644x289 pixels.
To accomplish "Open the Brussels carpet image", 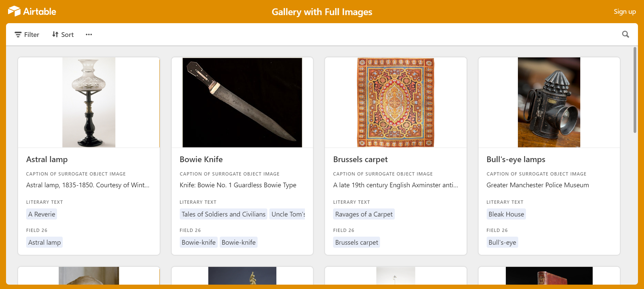I will [396, 102].
